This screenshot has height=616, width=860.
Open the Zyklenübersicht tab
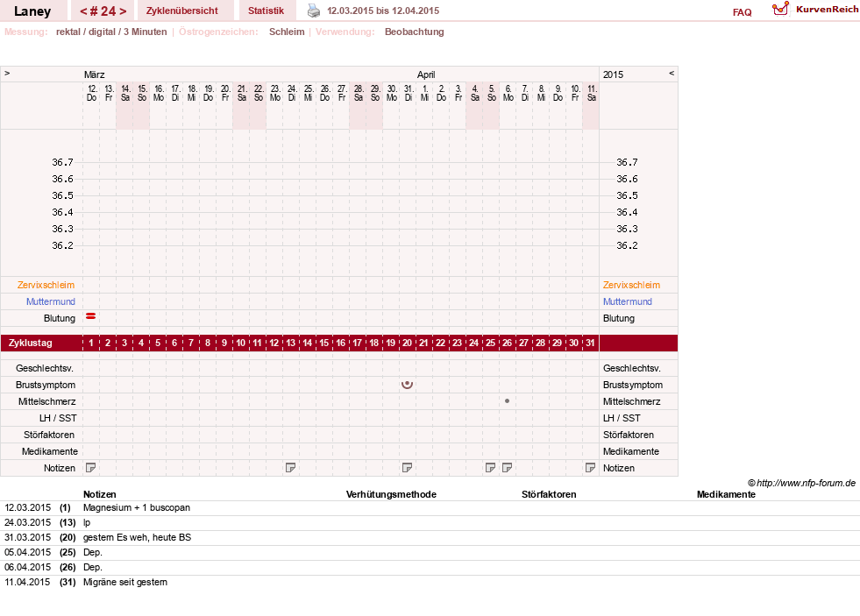pos(182,11)
